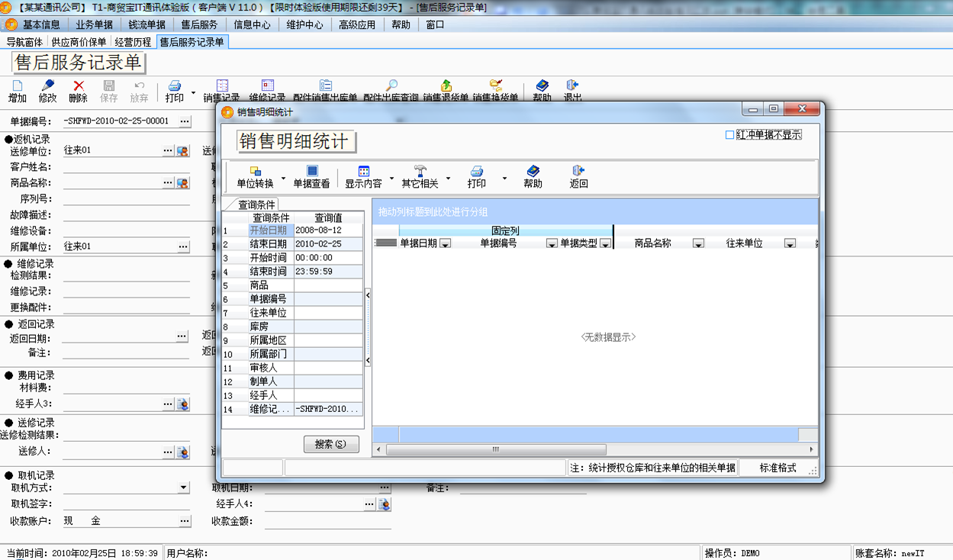Switch to 供应商价保单 tab
Screen dimensions: 953x560
(x=79, y=42)
